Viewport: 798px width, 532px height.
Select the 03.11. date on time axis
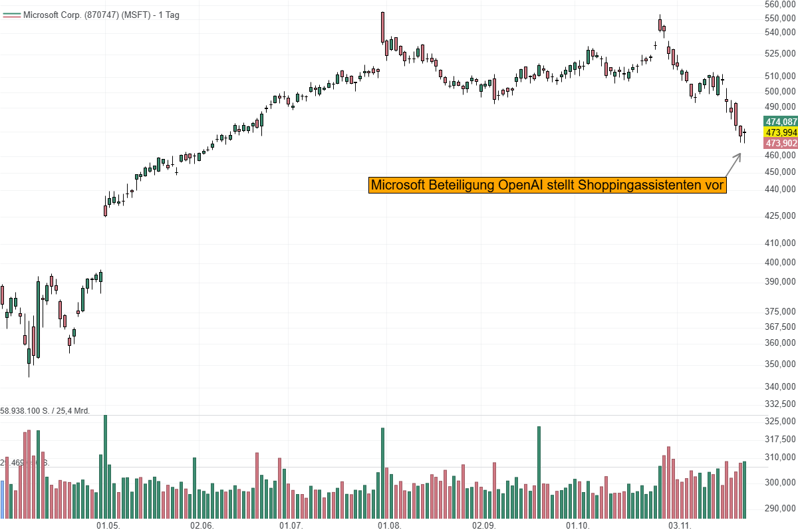click(680, 525)
